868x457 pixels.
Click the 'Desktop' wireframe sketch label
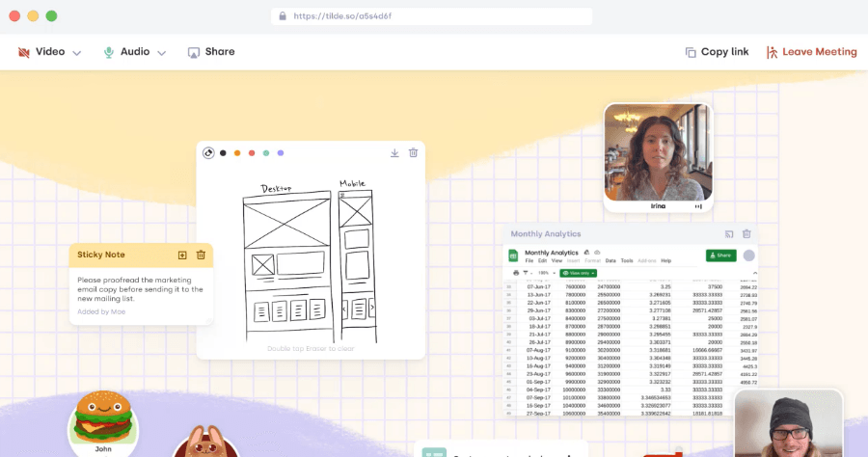pyautogui.click(x=276, y=189)
